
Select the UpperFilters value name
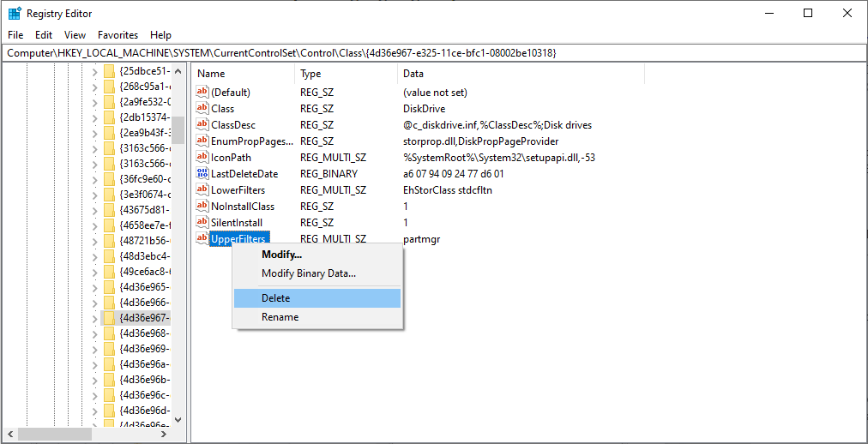[x=239, y=239]
